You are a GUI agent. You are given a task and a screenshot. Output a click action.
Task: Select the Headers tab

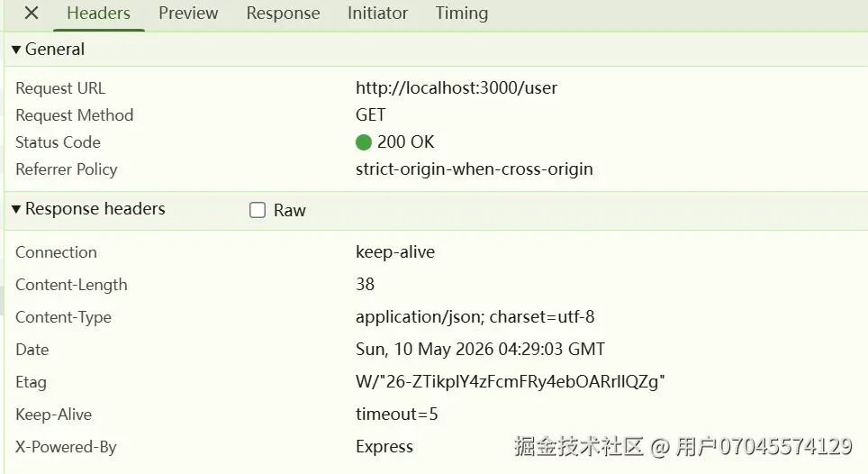tap(98, 13)
